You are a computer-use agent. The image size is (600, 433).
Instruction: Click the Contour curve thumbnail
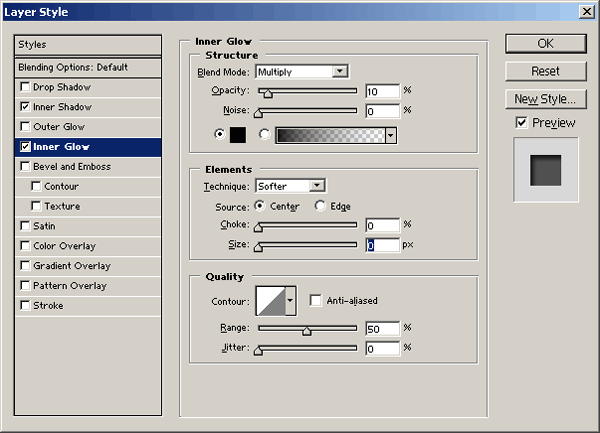pos(270,300)
